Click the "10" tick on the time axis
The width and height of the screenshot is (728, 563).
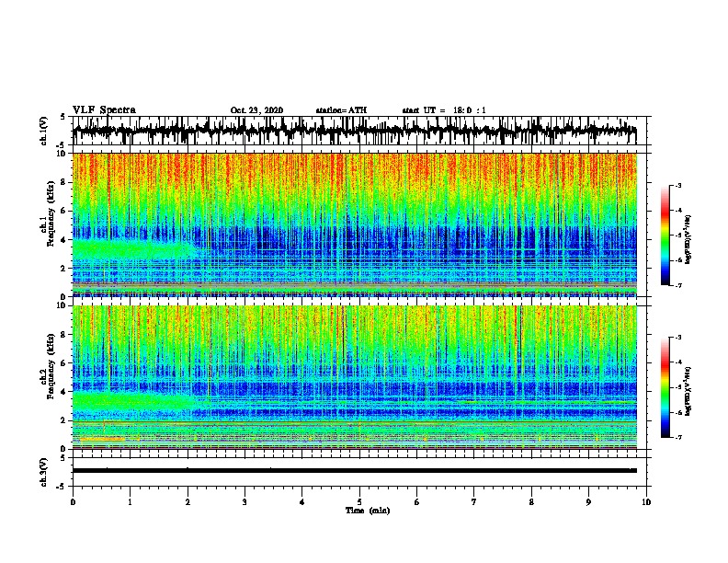pos(646,502)
